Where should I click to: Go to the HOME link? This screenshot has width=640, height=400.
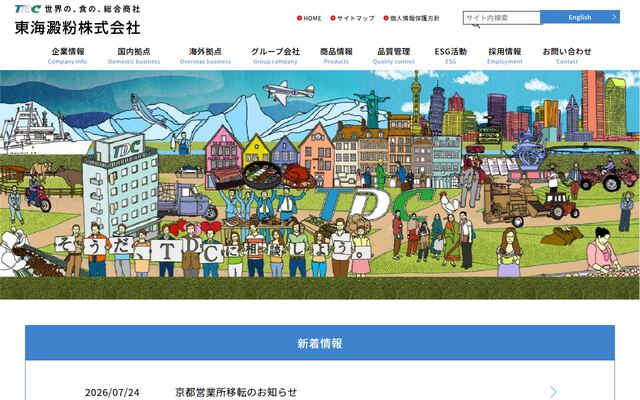[312, 18]
